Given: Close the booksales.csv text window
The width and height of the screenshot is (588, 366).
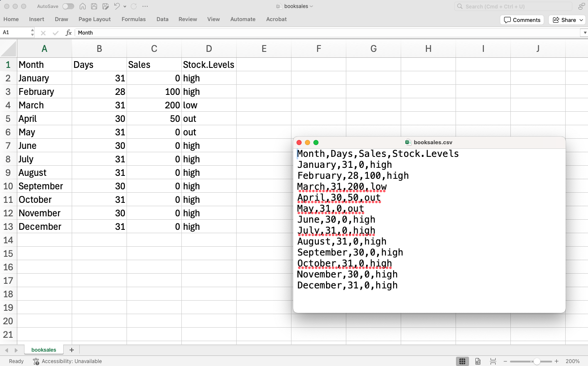Looking at the screenshot, I should (x=299, y=143).
